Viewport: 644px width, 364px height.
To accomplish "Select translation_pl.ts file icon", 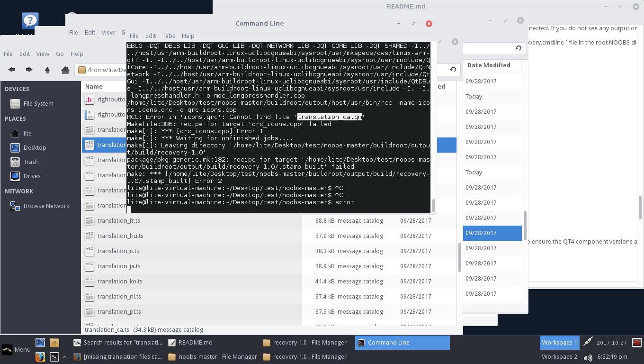I will click(x=89, y=311).
